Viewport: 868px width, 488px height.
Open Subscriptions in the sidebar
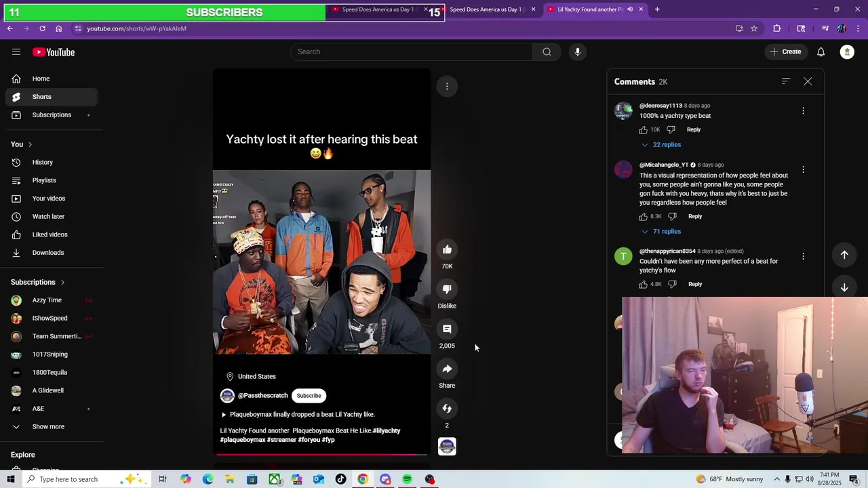click(52, 115)
